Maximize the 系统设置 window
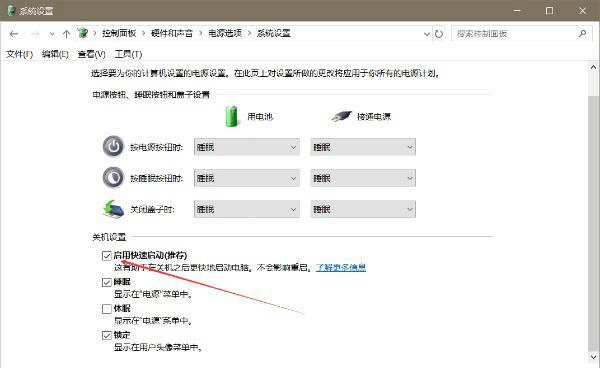The height and width of the screenshot is (368, 600). click(x=549, y=10)
